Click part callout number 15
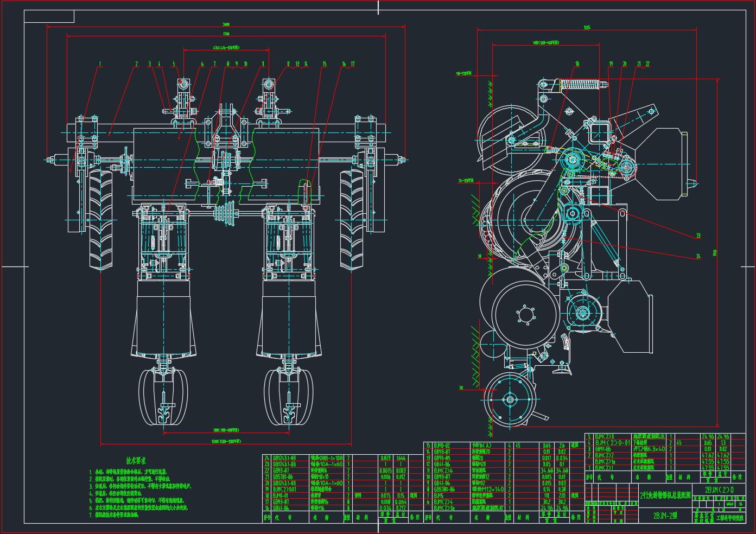The image size is (756, 534). (324, 64)
